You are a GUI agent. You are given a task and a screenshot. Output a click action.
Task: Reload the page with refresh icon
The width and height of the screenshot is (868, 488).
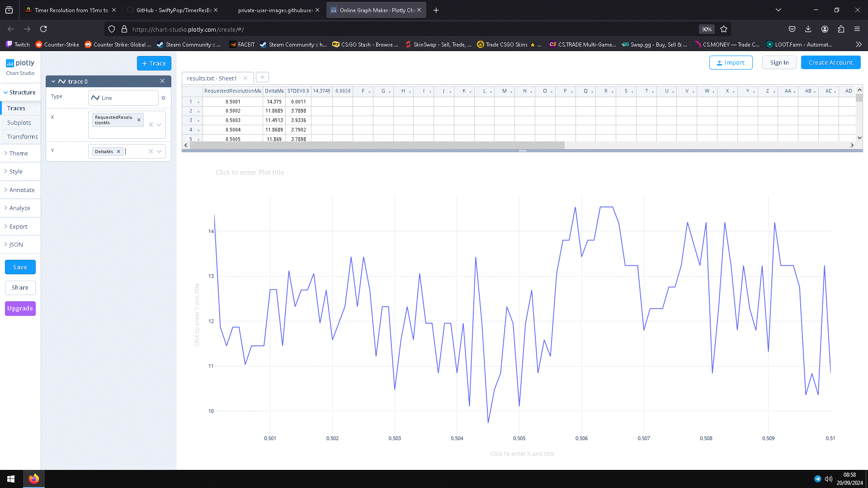pyautogui.click(x=43, y=29)
